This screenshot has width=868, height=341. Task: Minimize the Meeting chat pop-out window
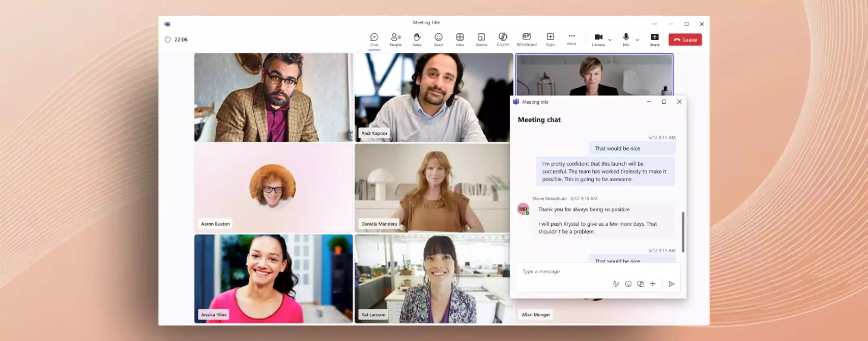point(649,102)
